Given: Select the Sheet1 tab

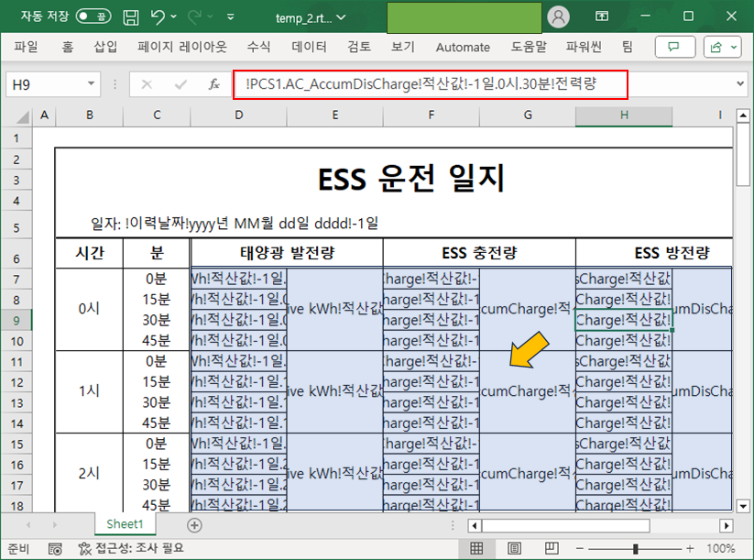Looking at the screenshot, I should pos(125,524).
